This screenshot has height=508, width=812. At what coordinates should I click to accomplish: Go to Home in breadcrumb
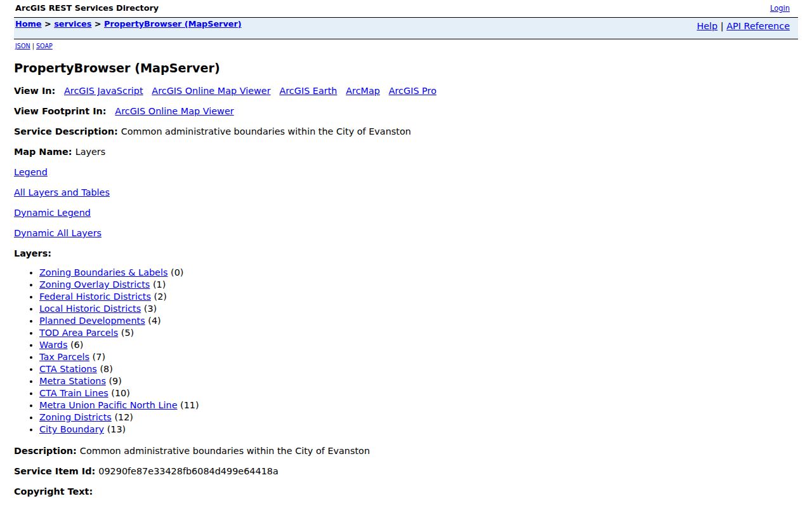[29, 24]
